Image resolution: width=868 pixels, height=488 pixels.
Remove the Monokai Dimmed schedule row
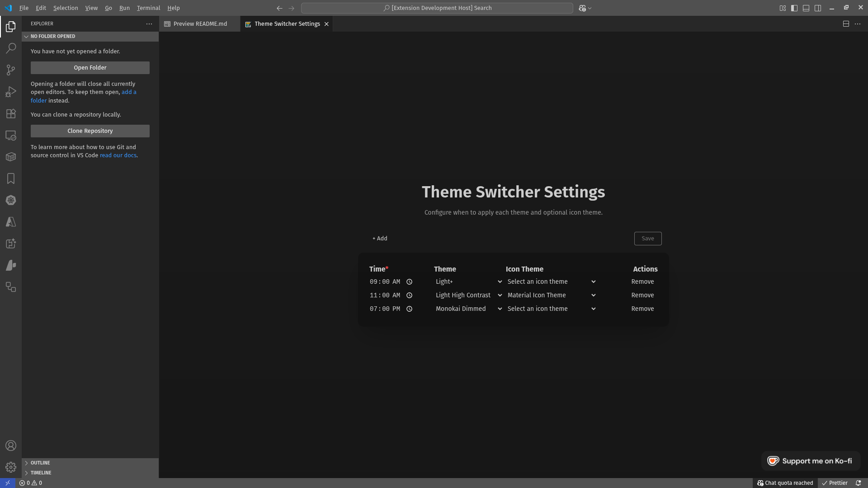[x=642, y=309]
